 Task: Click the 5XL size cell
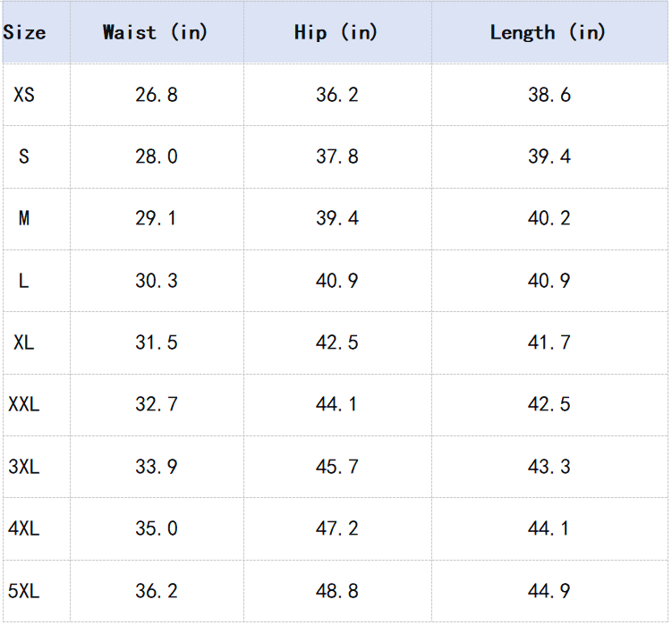point(24,591)
